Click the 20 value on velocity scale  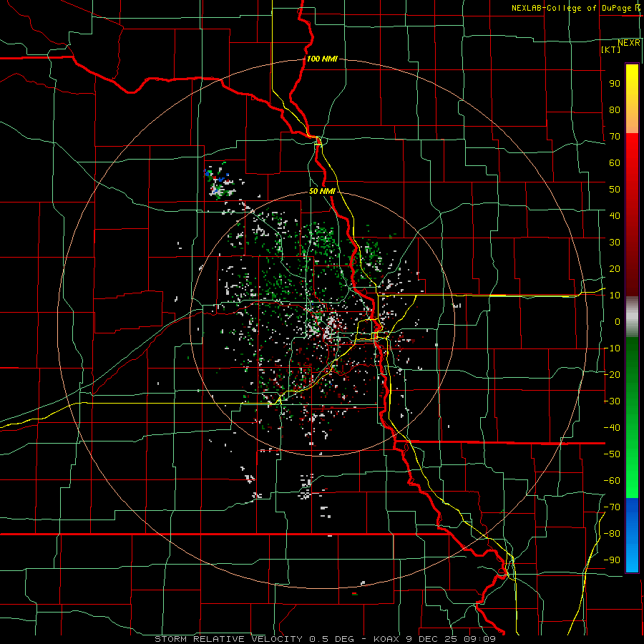coord(615,269)
